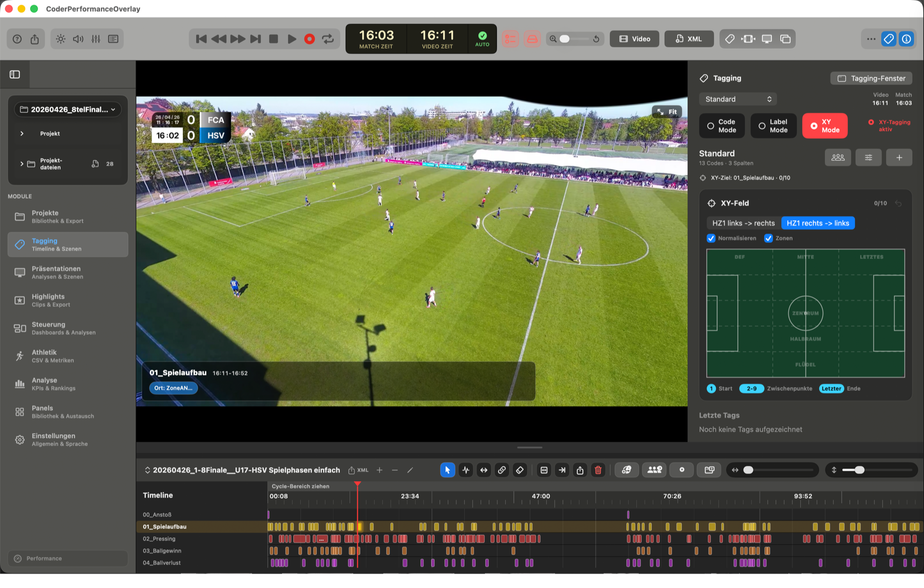Image resolution: width=924 pixels, height=588 pixels.
Task: Select HZ1 rechts -> links tab
Action: pyautogui.click(x=818, y=223)
